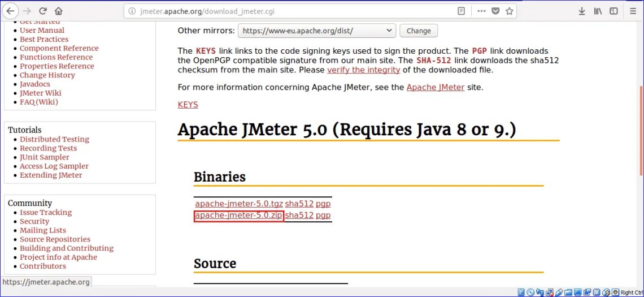Click the VirtualBox USB devices indicator
The height and width of the screenshot is (297, 644).
(559, 292)
